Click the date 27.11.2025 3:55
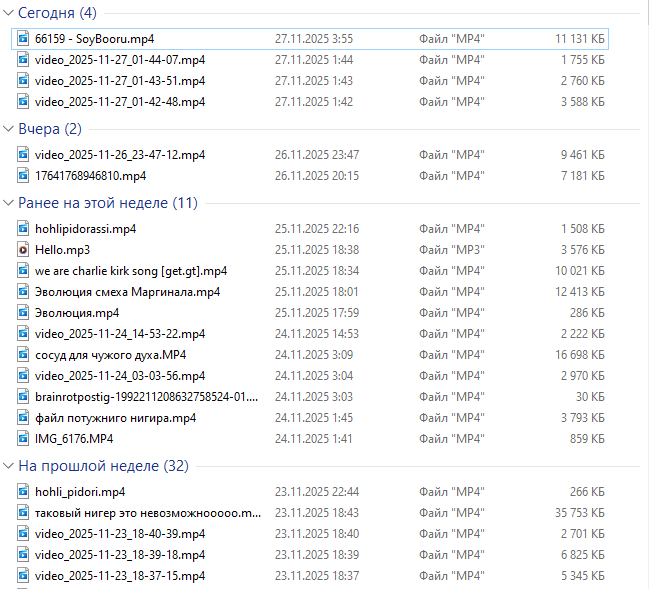 314,38
